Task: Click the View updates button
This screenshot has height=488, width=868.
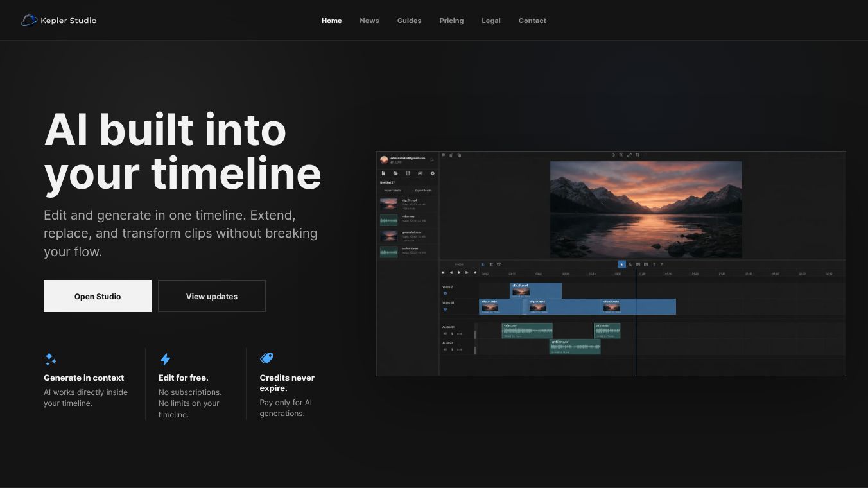Action: tap(212, 296)
